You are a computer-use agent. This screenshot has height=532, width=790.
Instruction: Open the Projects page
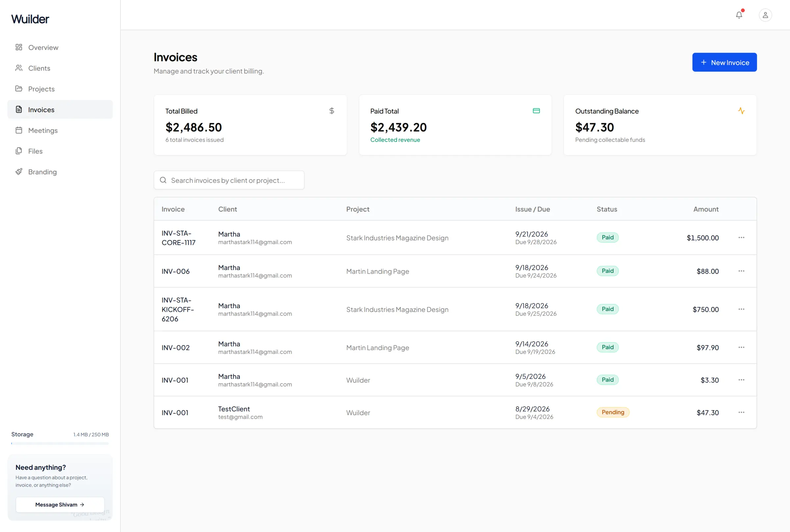click(60, 89)
